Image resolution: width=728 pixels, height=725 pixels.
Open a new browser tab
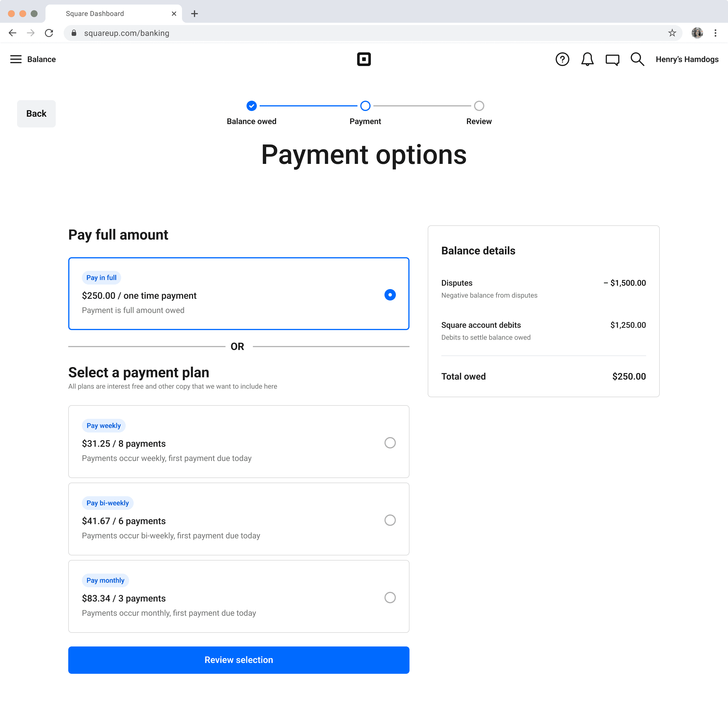tap(195, 14)
